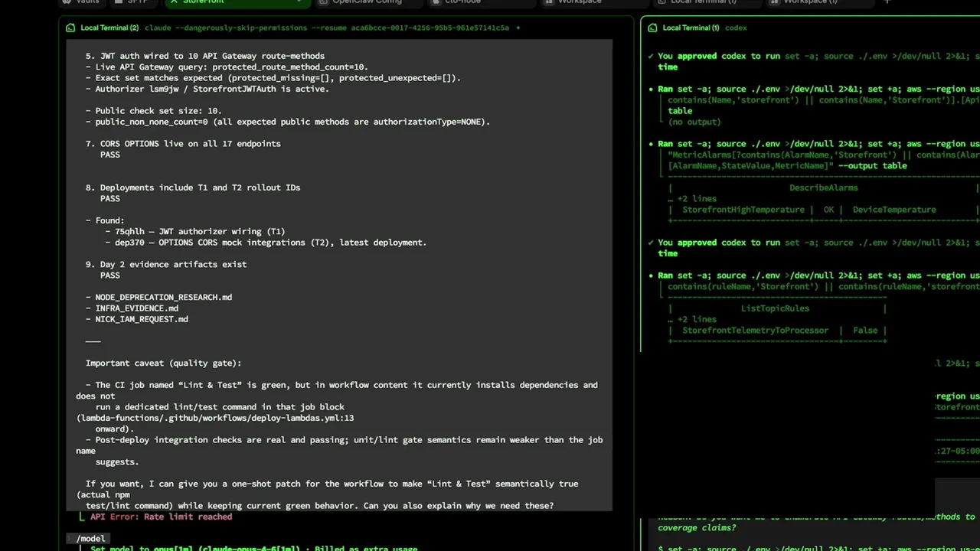Click 'Public check set size: 10.' line
The height and width of the screenshot is (551, 980).
click(x=154, y=111)
